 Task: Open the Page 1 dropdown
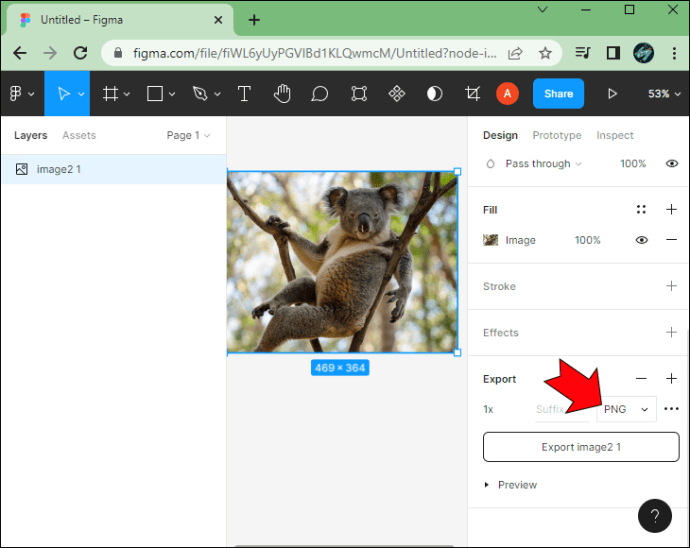[188, 135]
